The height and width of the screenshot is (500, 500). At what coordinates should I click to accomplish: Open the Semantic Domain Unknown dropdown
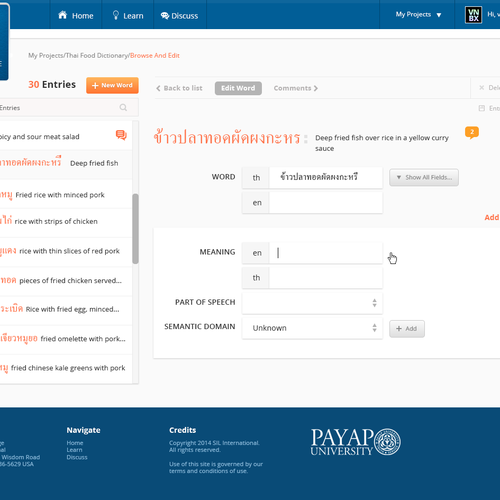pyautogui.click(x=312, y=328)
